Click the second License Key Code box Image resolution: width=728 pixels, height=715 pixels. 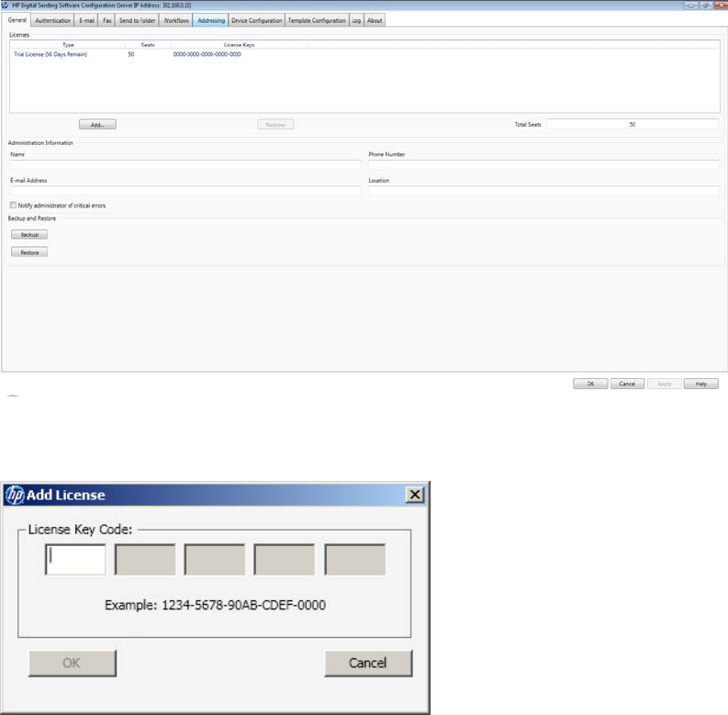[145, 560]
